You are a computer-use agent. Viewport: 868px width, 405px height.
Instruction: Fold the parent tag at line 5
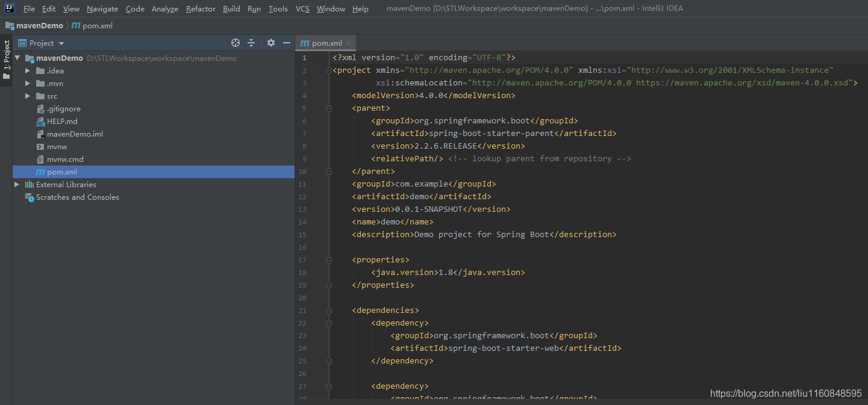point(329,108)
